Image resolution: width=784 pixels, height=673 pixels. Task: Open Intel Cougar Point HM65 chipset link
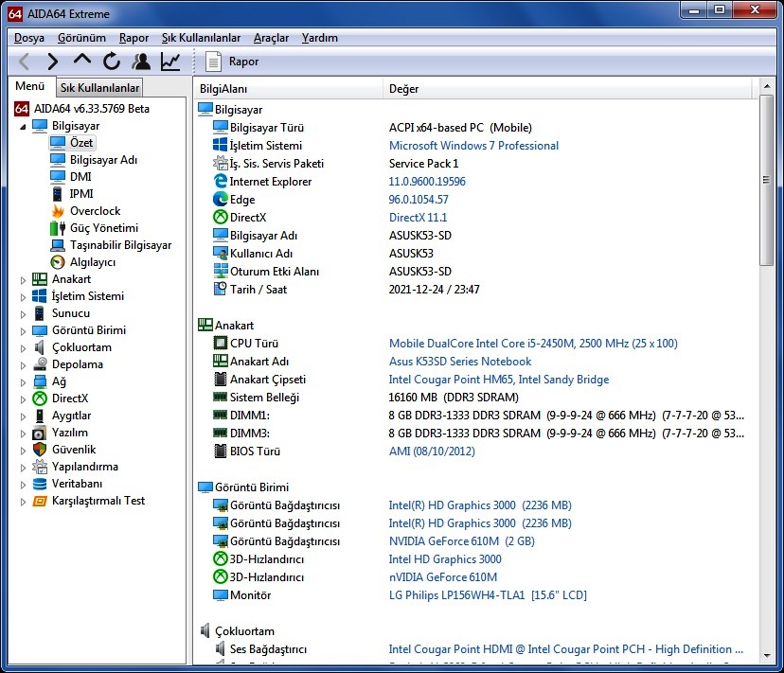[499, 380]
